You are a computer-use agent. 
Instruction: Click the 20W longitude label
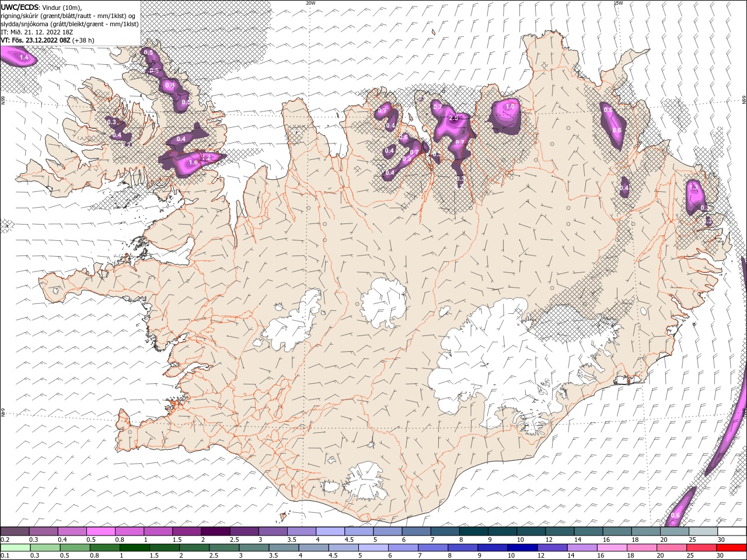tap(310, 3)
